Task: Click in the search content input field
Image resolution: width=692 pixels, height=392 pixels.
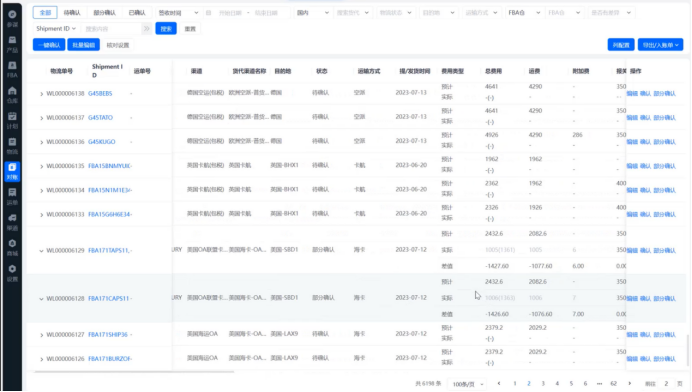Action: 112,29
